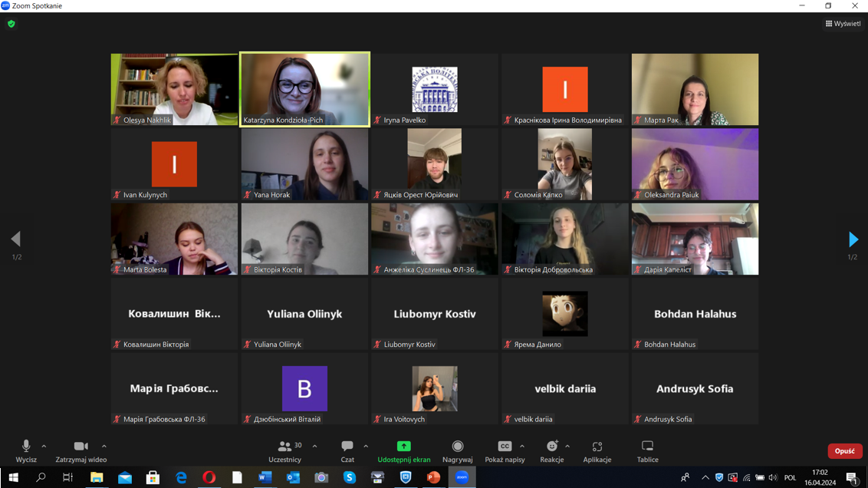
Task: Select Ярема Данило's avatar tile
Action: tap(564, 314)
